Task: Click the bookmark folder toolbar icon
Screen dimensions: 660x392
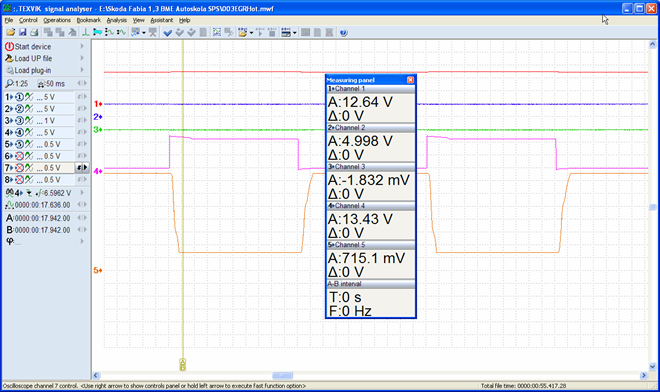Action: coord(242,32)
